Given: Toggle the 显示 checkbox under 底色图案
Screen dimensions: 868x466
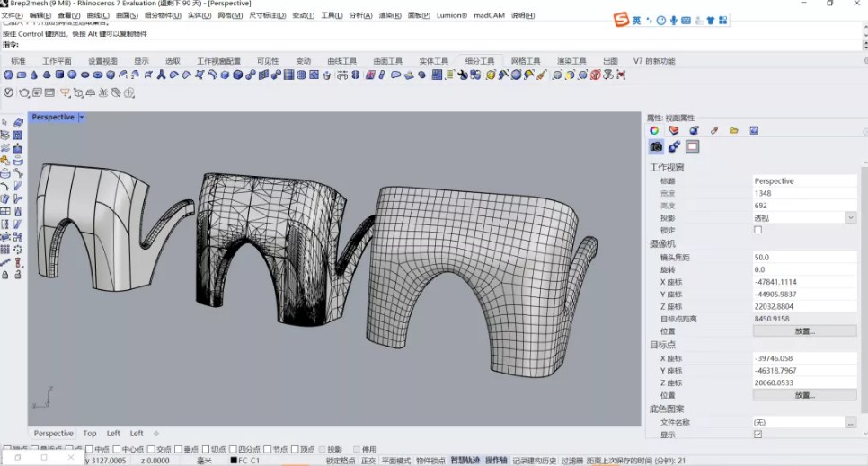Looking at the screenshot, I should click(757, 435).
